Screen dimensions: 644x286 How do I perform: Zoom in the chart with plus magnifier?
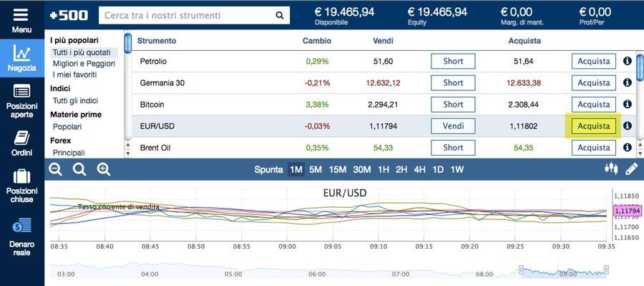pyautogui.click(x=104, y=169)
